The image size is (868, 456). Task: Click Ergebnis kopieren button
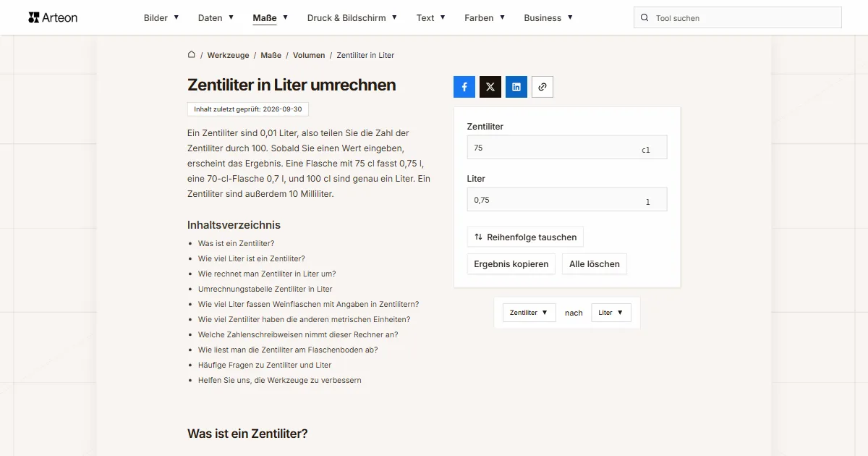point(511,264)
